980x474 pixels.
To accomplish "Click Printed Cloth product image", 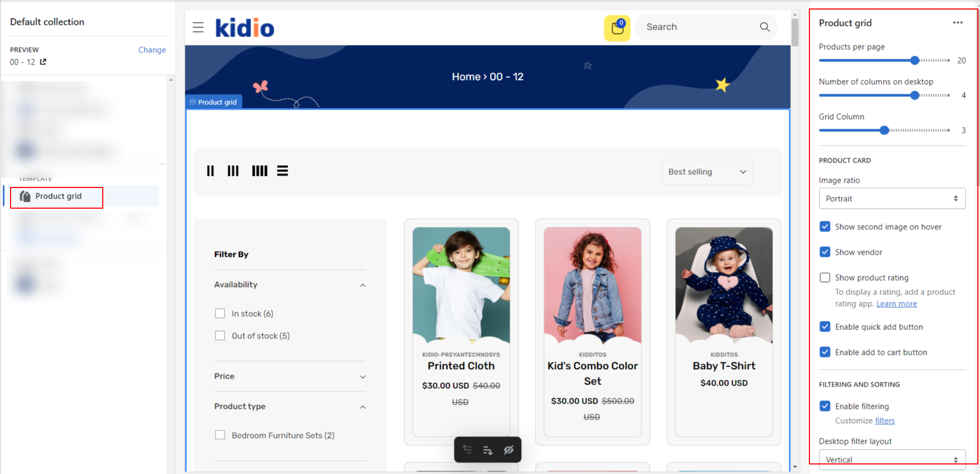I will point(461,285).
